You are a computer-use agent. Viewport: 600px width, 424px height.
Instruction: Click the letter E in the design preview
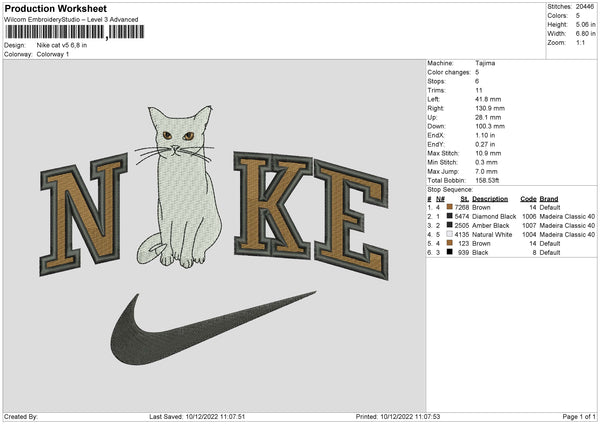[x=351, y=220]
